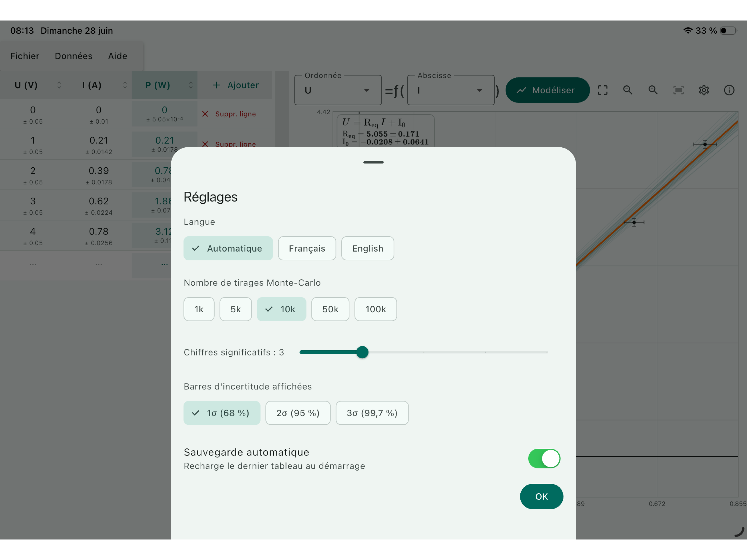The height and width of the screenshot is (560, 747).
Task: Choose 1k Monte-Carlo draws
Action: coord(199,309)
